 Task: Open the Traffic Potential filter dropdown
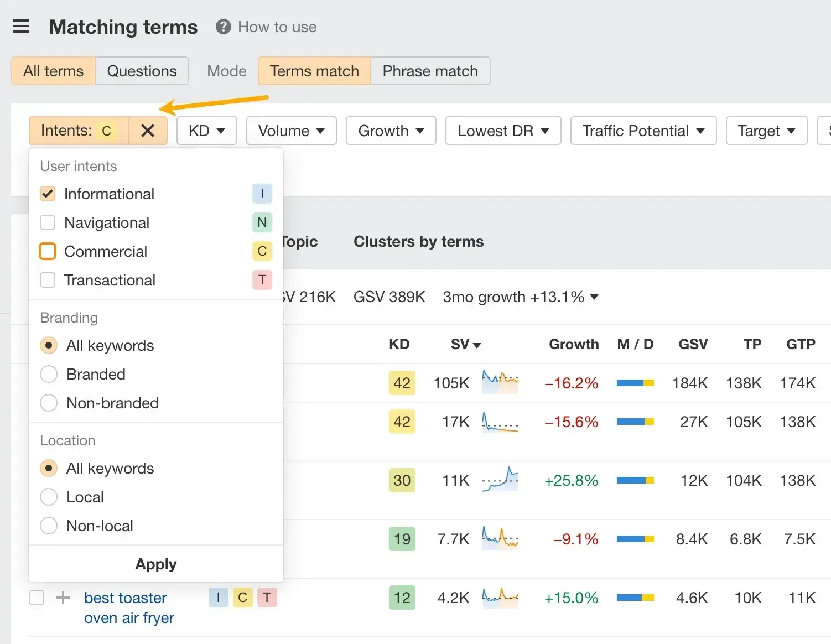(643, 131)
